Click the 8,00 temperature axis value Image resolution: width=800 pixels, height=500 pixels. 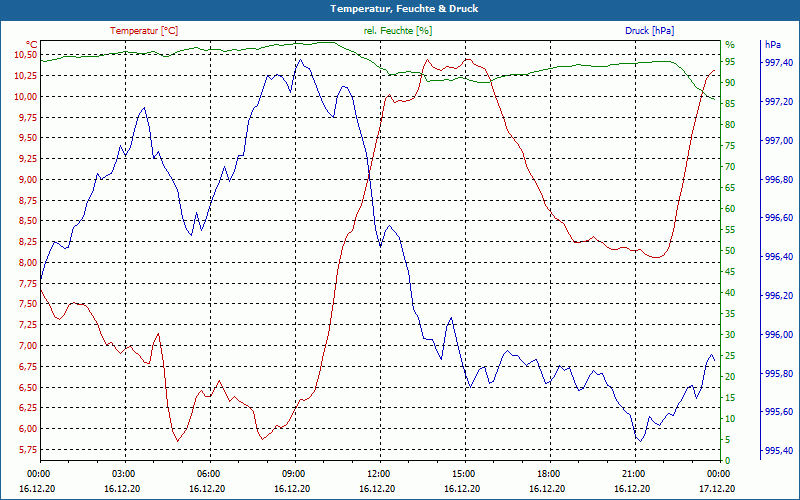[x=28, y=262]
